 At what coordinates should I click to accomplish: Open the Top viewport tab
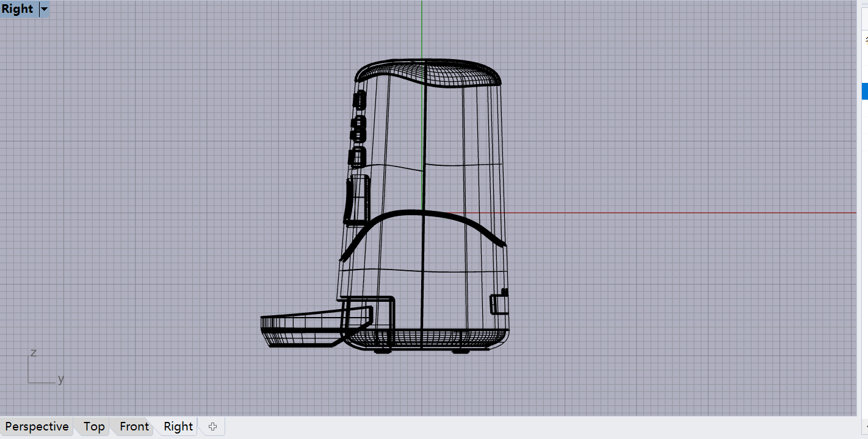(94, 426)
